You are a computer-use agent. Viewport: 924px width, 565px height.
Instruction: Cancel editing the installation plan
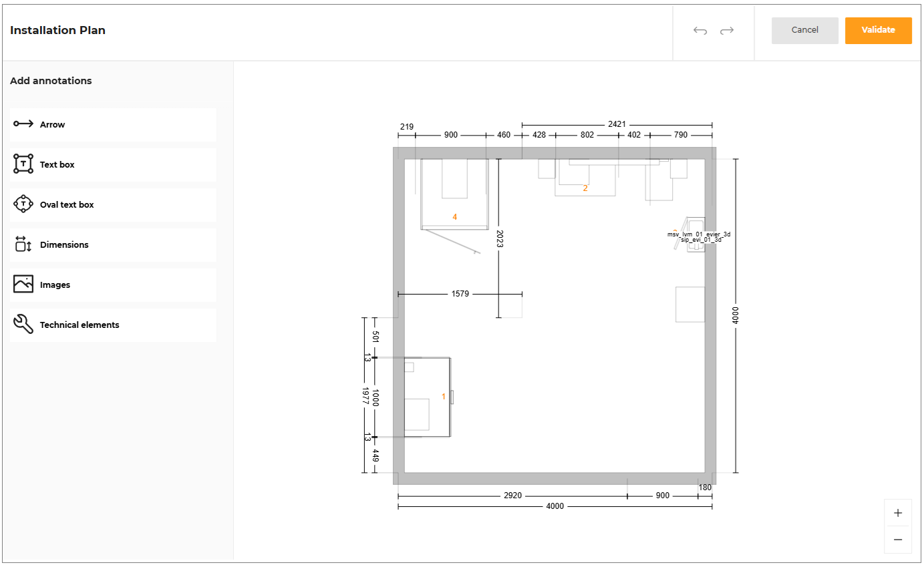804,30
